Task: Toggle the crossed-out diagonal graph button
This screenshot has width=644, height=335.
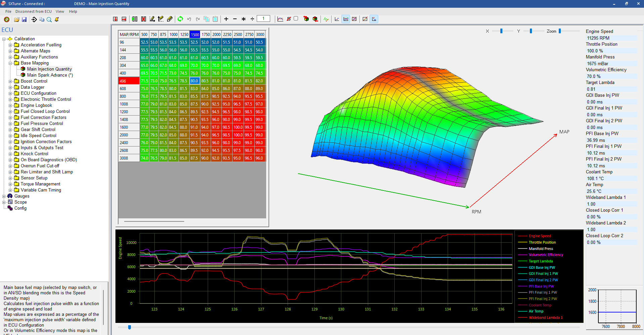Action: click(365, 19)
